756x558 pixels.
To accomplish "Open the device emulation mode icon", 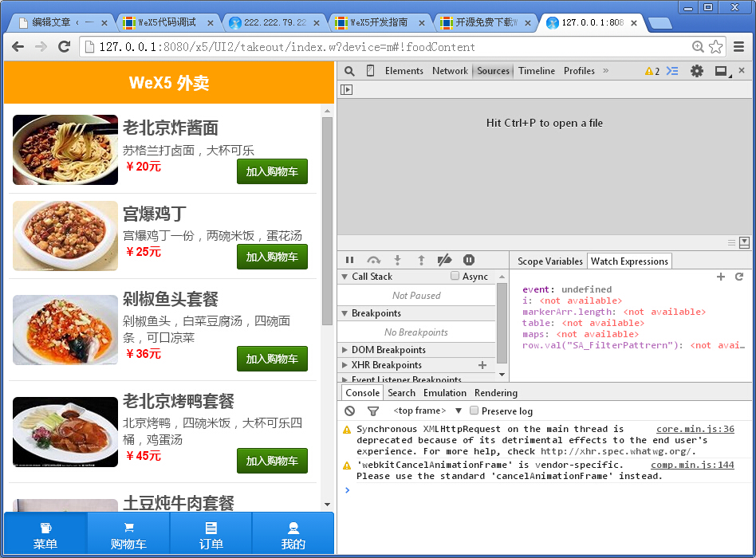I will (x=368, y=71).
